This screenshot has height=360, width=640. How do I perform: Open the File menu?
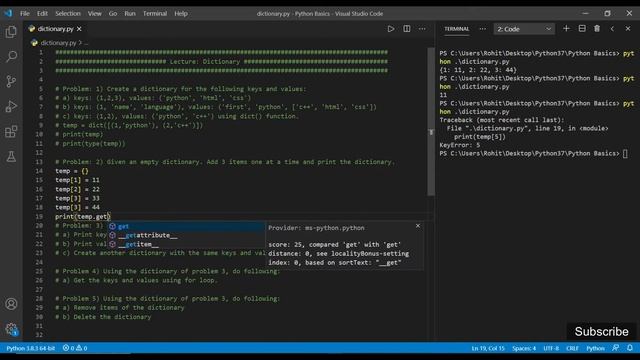pyautogui.click(x=25, y=13)
